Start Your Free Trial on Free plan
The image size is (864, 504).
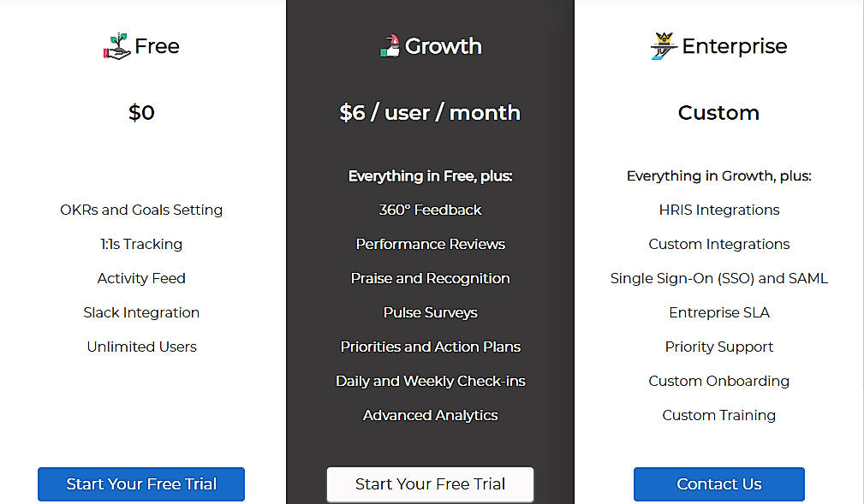click(140, 483)
